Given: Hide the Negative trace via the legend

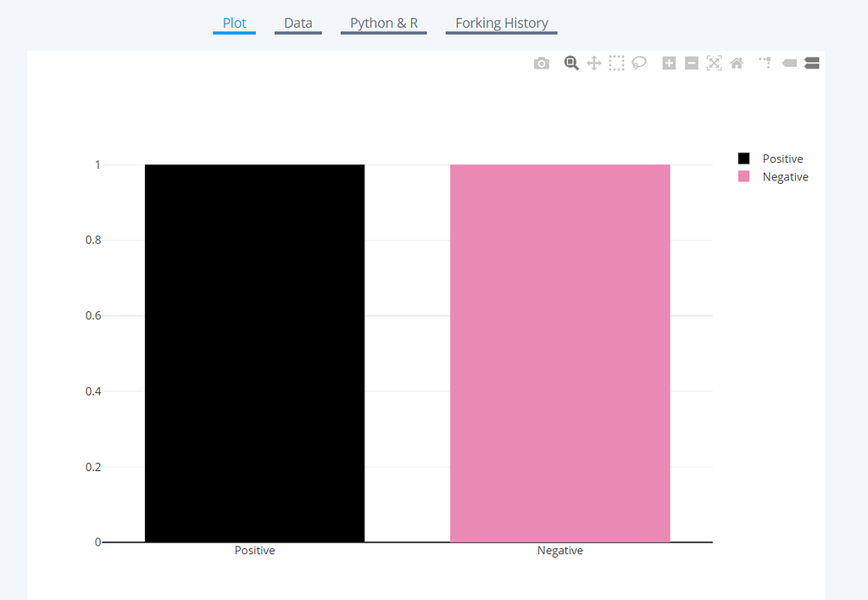Looking at the screenshot, I should pos(785,176).
